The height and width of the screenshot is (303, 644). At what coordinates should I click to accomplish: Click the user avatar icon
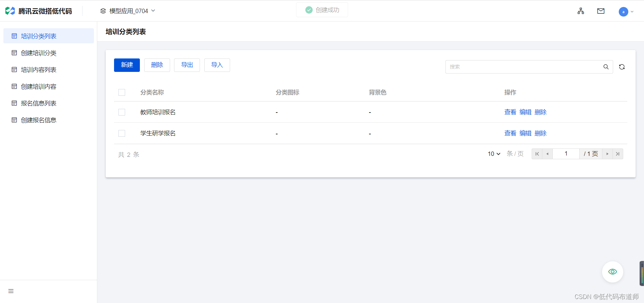pos(623,11)
